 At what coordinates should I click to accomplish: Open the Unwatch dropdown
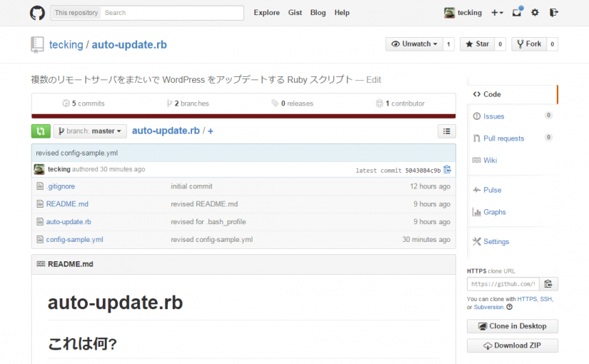(x=414, y=44)
